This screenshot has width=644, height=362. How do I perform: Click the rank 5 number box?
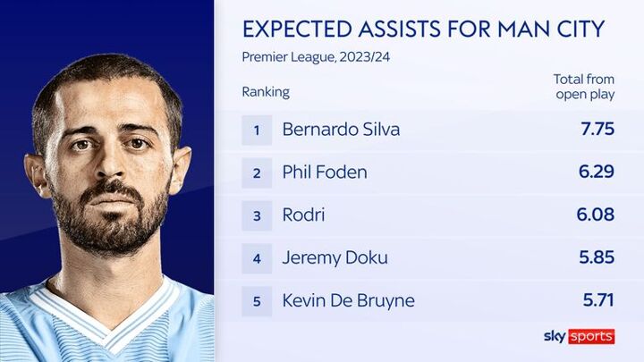pos(257,301)
